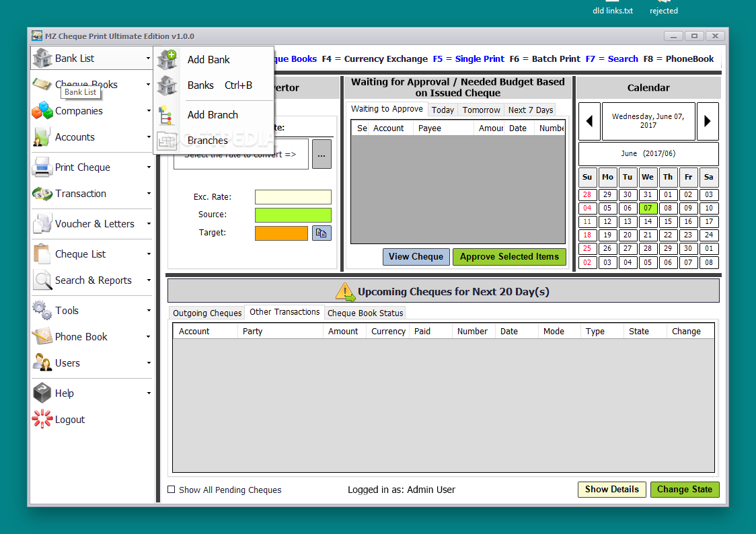Screen dimensions: 756x534
Task: Click the Add Bank icon with plus
Action: click(167, 60)
